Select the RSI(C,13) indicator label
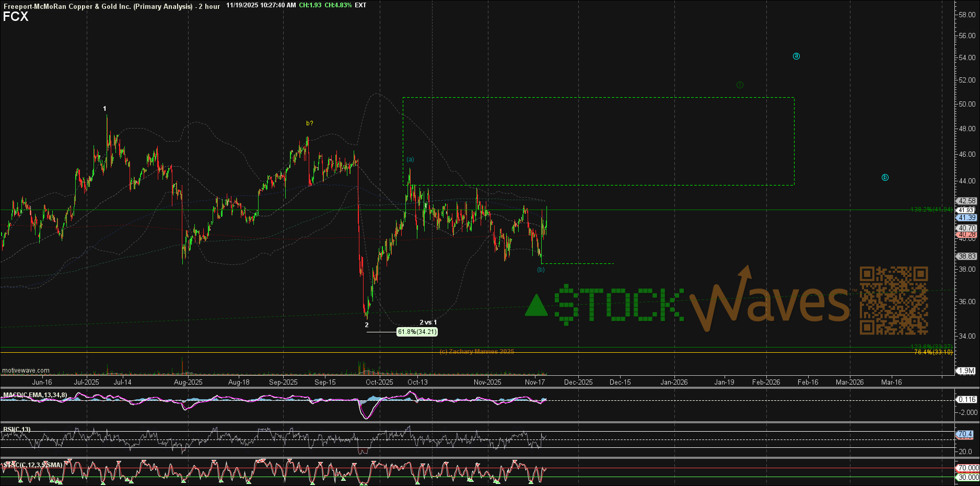The height and width of the screenshot is (486, 980). [17, 430]
